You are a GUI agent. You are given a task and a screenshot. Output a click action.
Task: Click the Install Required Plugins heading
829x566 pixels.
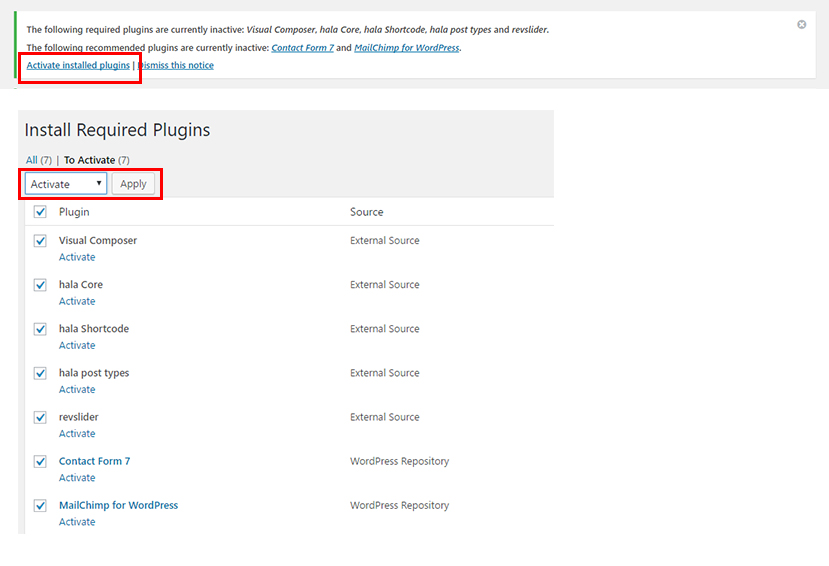pos(117,130)
